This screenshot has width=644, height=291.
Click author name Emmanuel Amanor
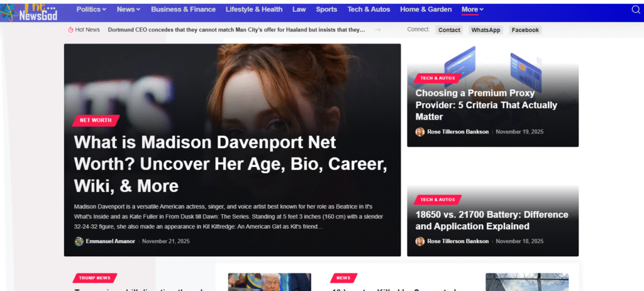pyautogui.click(x=111, y=241)
